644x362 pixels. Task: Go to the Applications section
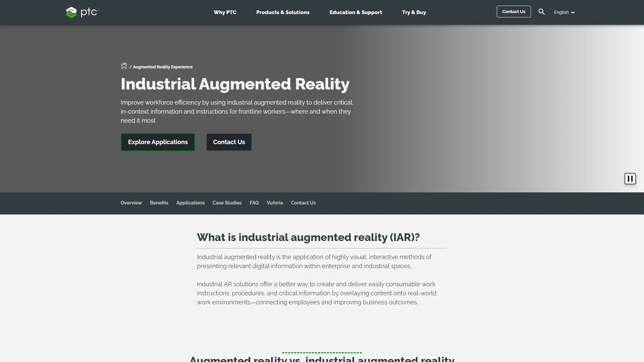(x=190, y=203)
